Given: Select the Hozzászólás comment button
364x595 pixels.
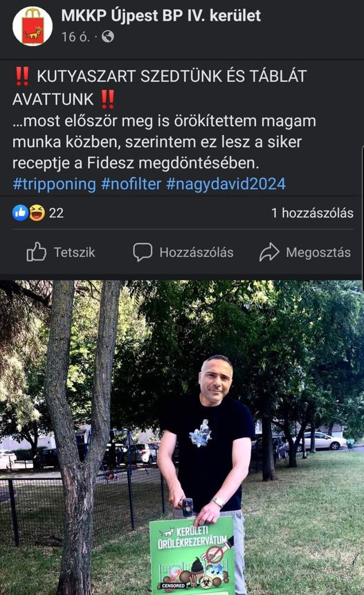Looking at the screenshot, I should [x=183, y=252].
